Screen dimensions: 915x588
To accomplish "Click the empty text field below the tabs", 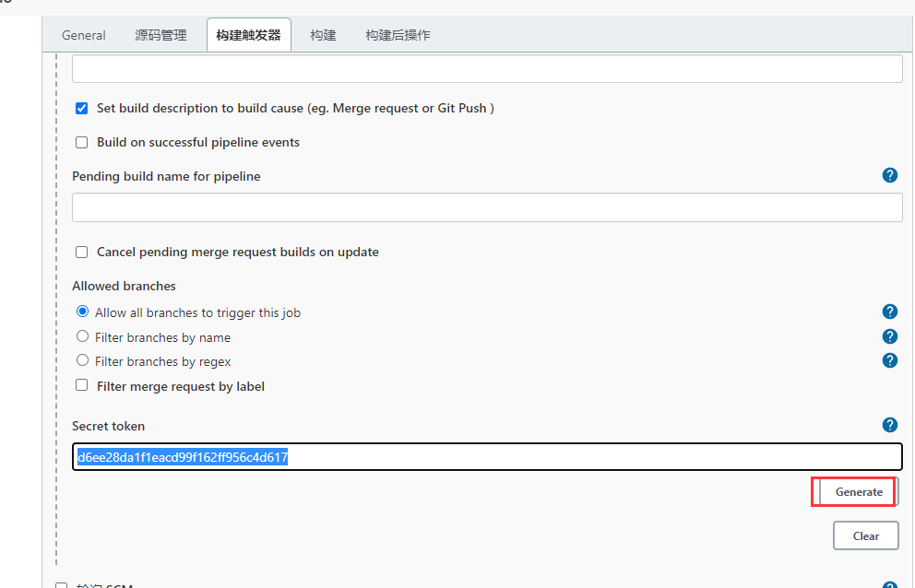I will pyautogui.click(x=487, y=69).
